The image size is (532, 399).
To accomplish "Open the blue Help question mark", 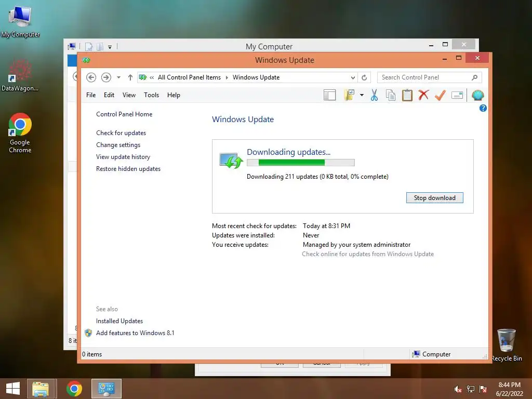I will pos(483,108).
